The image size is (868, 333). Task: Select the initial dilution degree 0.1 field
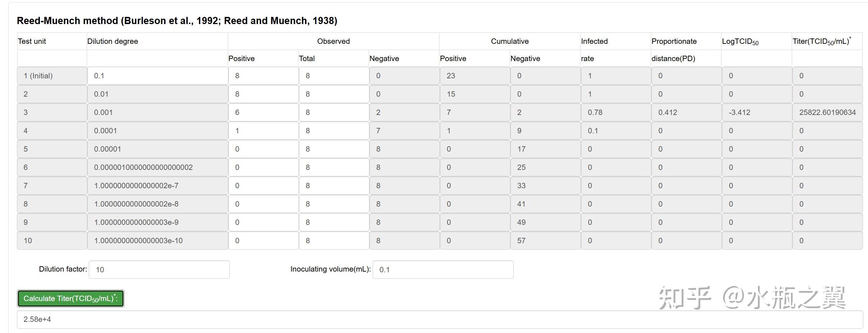tap(158, 76)
